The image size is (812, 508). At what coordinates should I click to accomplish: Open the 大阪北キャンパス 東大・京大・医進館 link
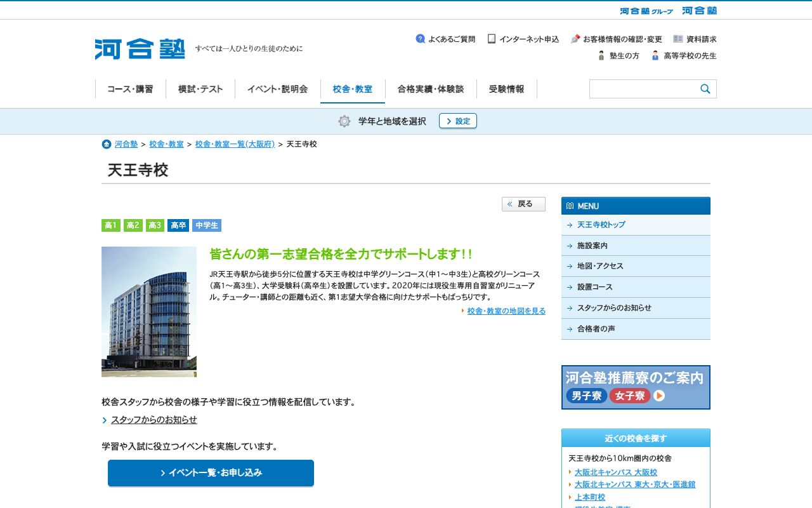[635, 485]
